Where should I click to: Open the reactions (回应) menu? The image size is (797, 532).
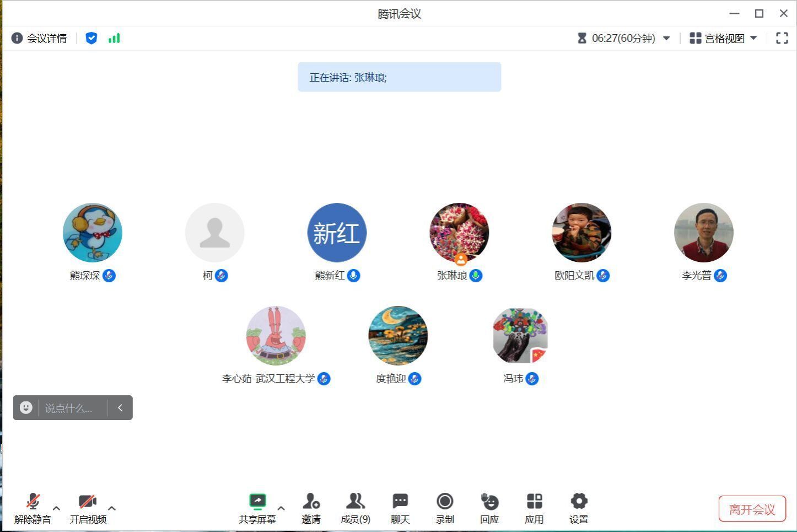(489, 507)
